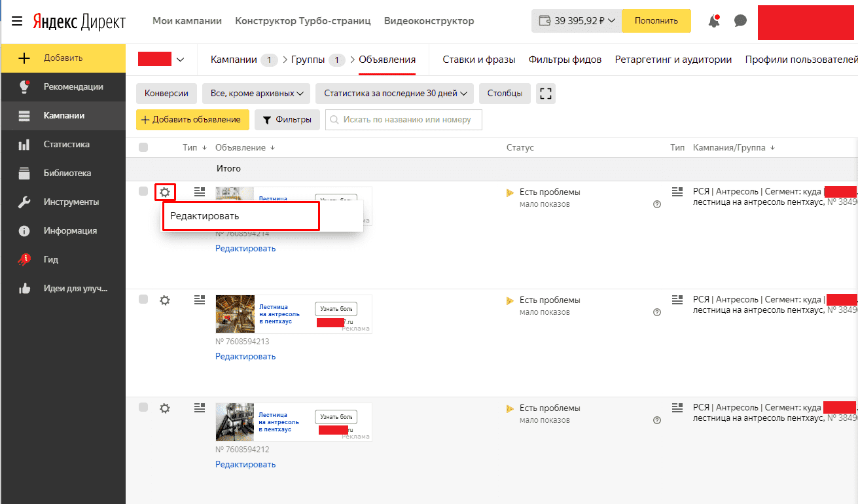Click the Конверсии button
The height and width of the screenshot is (504, 858).
point(166,94)
